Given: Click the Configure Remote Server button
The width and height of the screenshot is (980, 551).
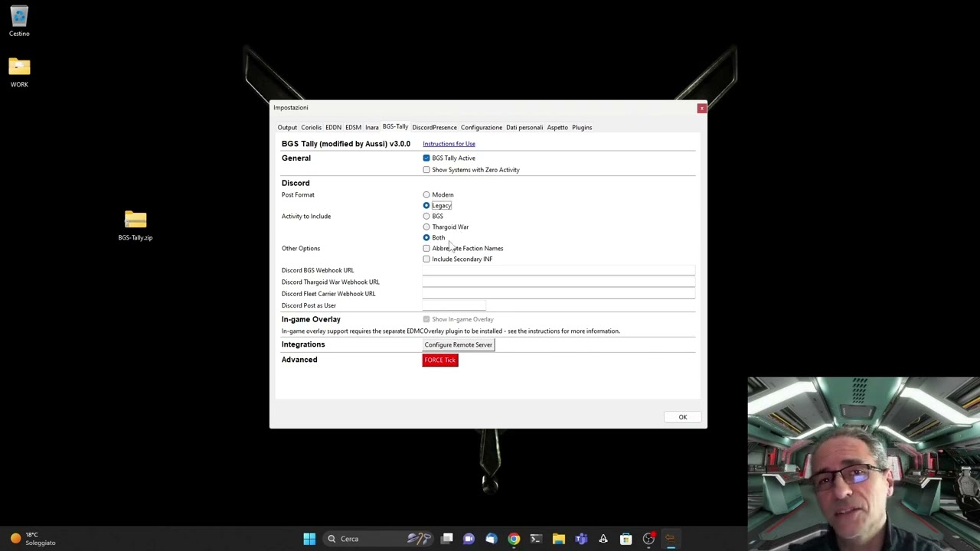Looking at the screenshot, I should (459, 345).
